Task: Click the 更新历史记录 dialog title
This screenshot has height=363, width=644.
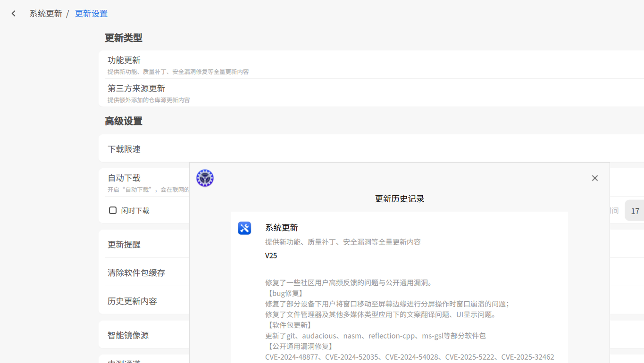Action: coord(400,198)
